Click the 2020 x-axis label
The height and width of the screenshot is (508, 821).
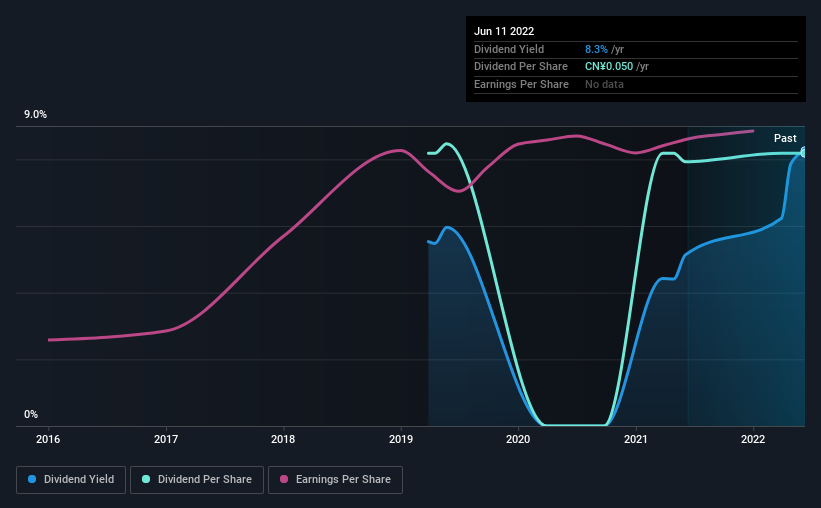[x=518, y=439]
